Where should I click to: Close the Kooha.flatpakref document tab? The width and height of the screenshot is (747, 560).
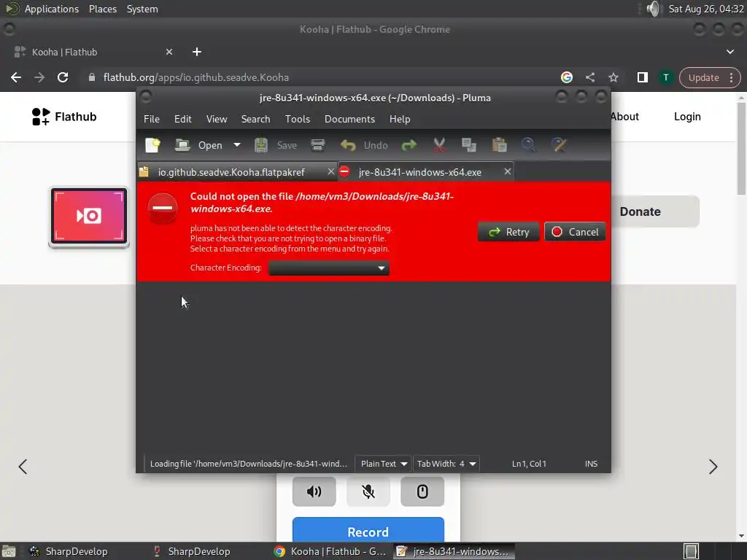pos(330,171)
